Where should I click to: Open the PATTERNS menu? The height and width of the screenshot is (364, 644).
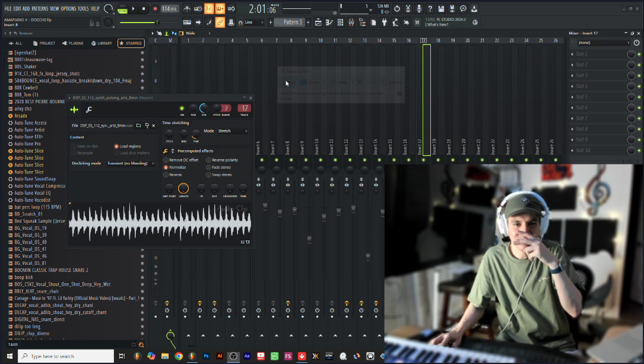40,9
